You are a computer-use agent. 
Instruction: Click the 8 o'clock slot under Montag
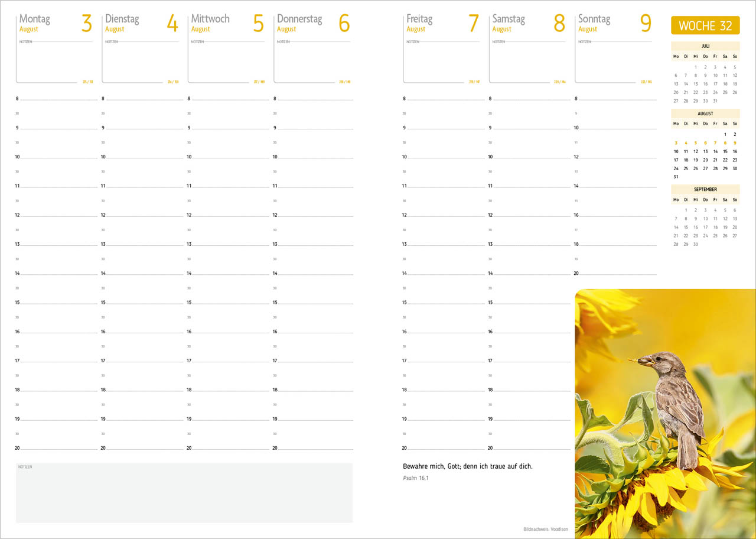pos(57,99)
